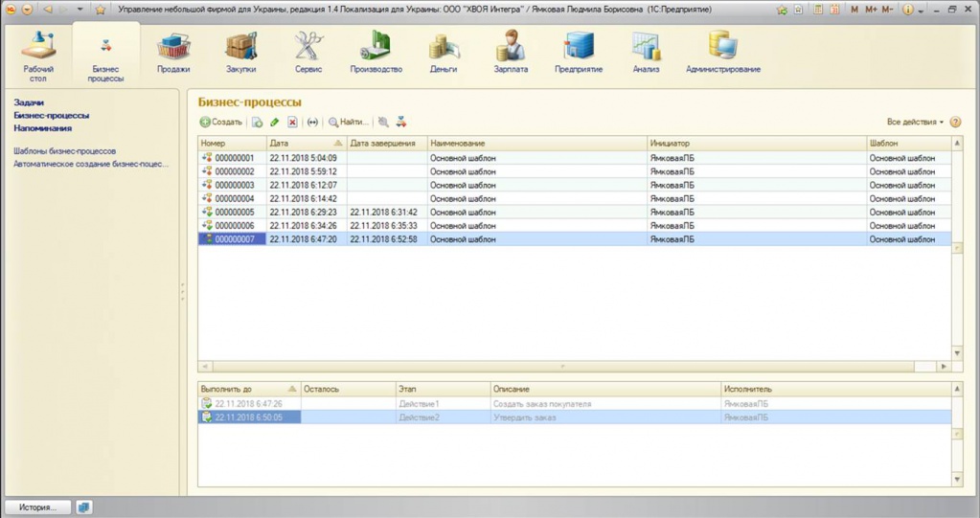Open Шаблоны бизнес-процессов link
Screen dimensions: 980x518
pyautogui.click(x=64, y=151)
